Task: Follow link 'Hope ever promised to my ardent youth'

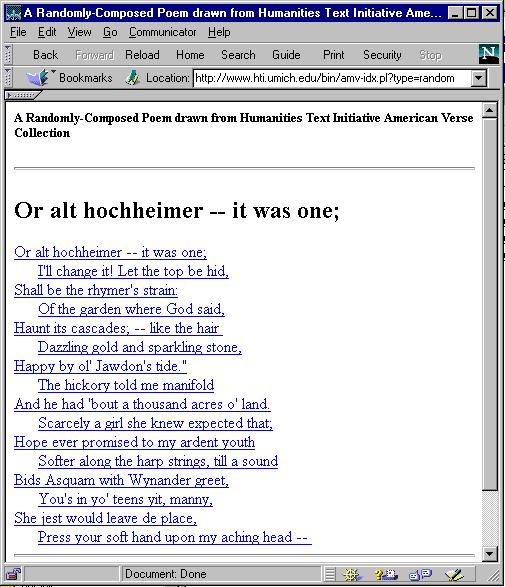Action: (135, 442)
